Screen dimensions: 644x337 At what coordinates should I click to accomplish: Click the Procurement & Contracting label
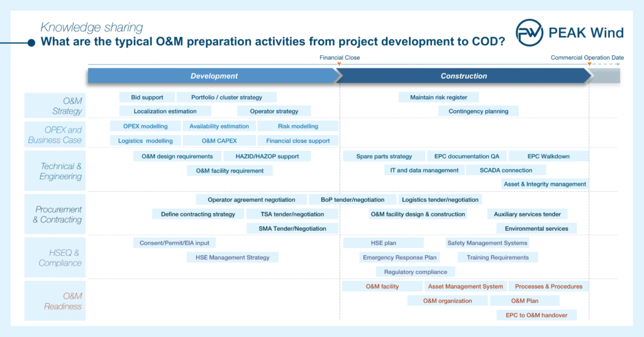pyautogui.click(x=55, y=214)
